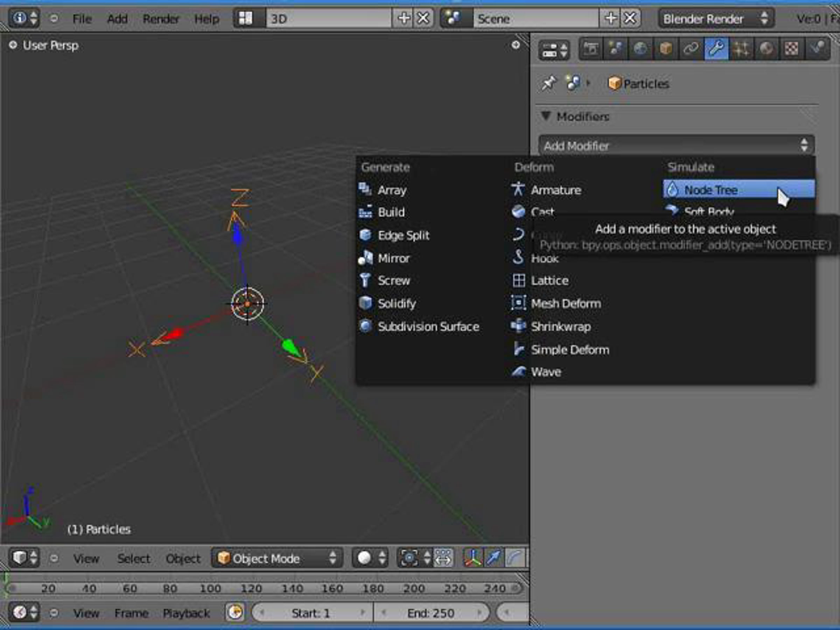Click the End: 250 frame field

tap(431, 612)
